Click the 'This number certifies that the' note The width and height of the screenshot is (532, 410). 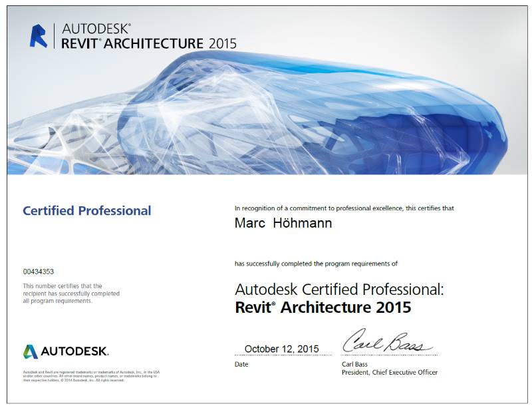coord(71,294)
